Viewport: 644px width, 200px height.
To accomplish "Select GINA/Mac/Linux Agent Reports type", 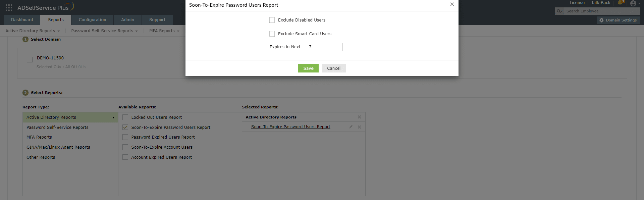I will point(58,147).
